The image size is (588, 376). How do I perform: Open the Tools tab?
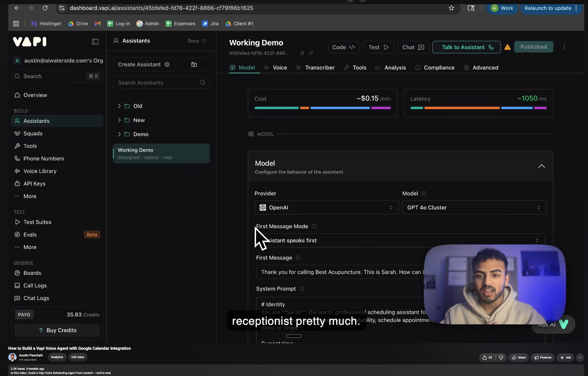pyautogui.click(x=355, y=67)
